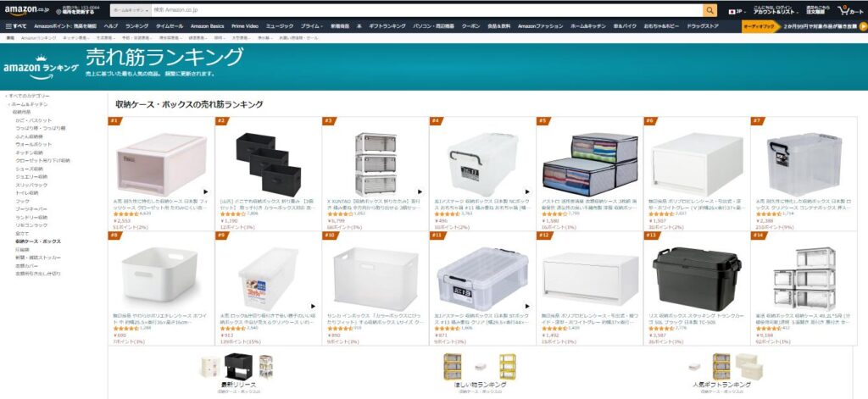The image size is (868, 399).
Task: Click the delivery location pin icon
Action: coord(58,10)
